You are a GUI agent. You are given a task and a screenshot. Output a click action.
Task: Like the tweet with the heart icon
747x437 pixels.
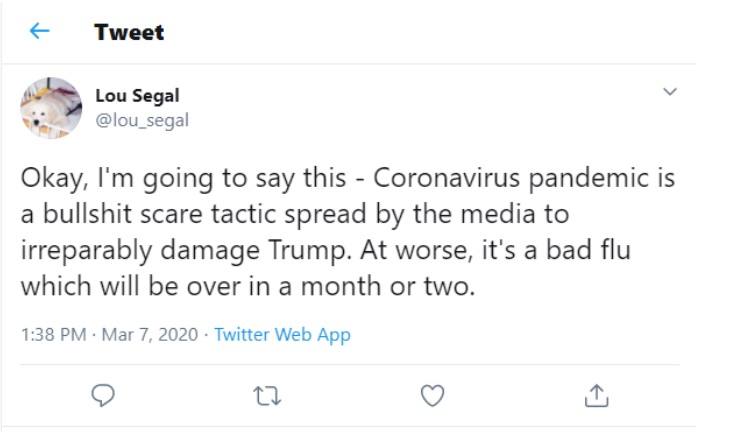pyautogui.click(x=431, y=396)
